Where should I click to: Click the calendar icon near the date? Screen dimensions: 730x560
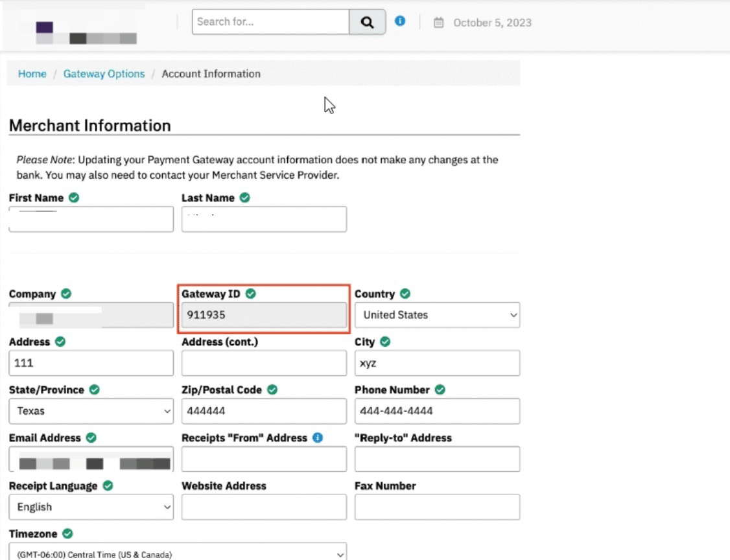coord(439,23)
